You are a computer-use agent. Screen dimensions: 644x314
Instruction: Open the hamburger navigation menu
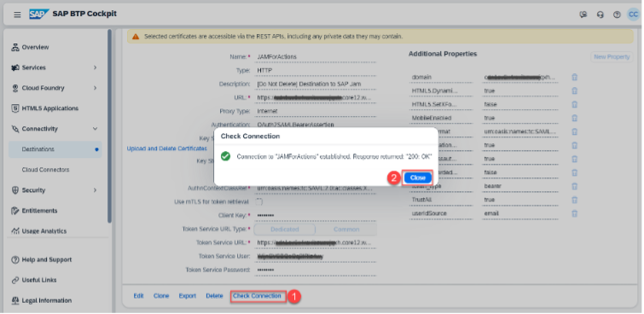coord(17,15)
